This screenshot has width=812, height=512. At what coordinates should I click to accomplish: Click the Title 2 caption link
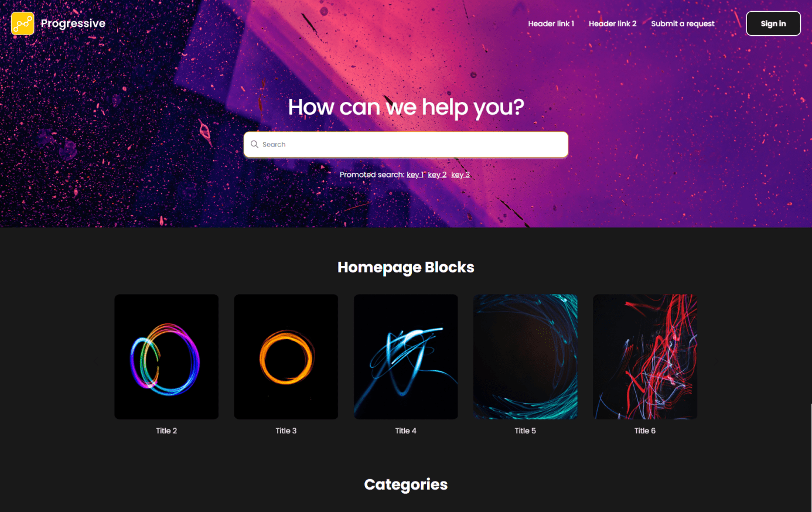166,431
